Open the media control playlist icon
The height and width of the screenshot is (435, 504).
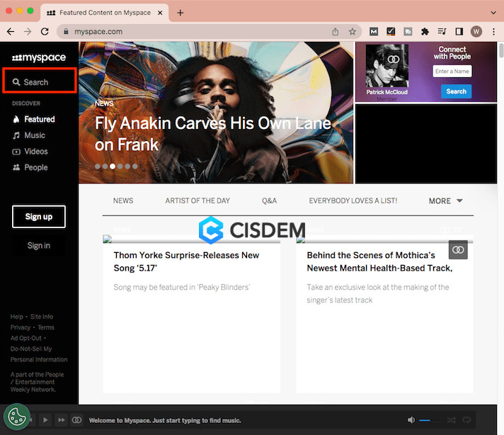tap(442, 32)
